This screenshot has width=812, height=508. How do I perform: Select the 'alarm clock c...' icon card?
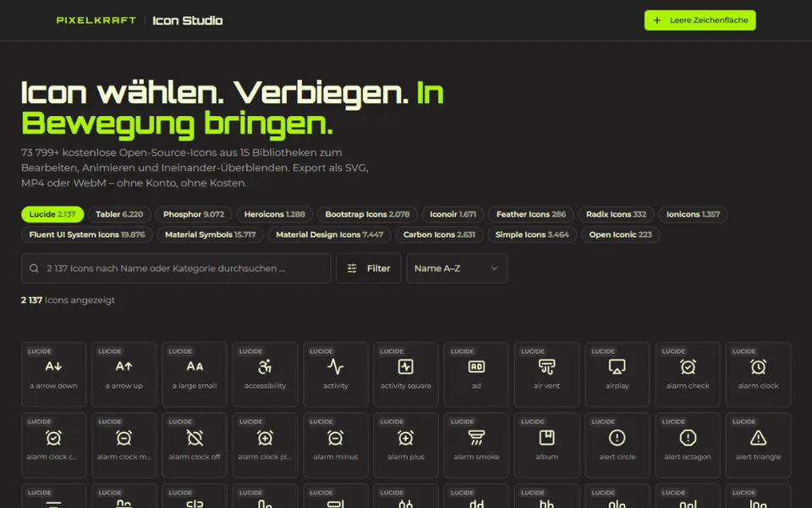pyautogui.click(x=53, y=445)
